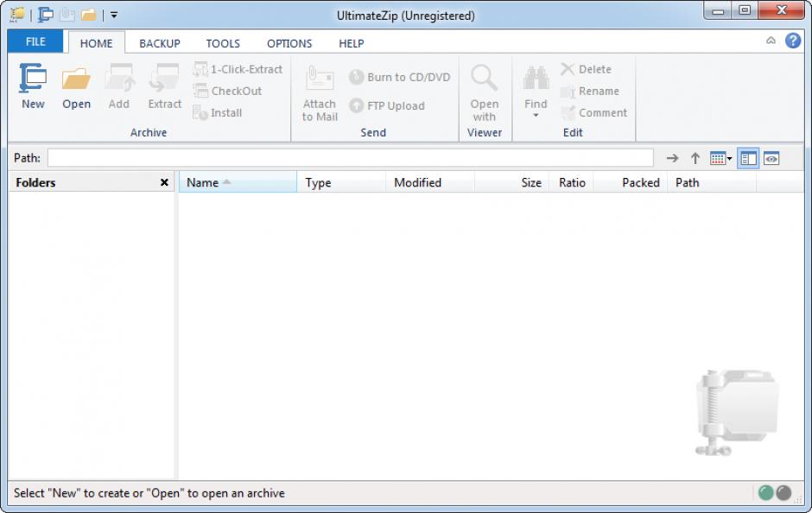The image size is (812, 513).
Task: Sort by Type column header
Action: coord(341,182)
